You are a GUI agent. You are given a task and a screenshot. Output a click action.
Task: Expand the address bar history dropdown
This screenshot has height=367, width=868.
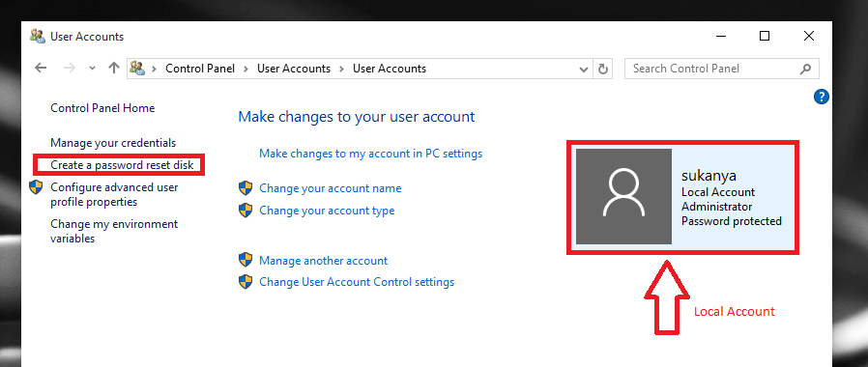[x=583, y=70]
